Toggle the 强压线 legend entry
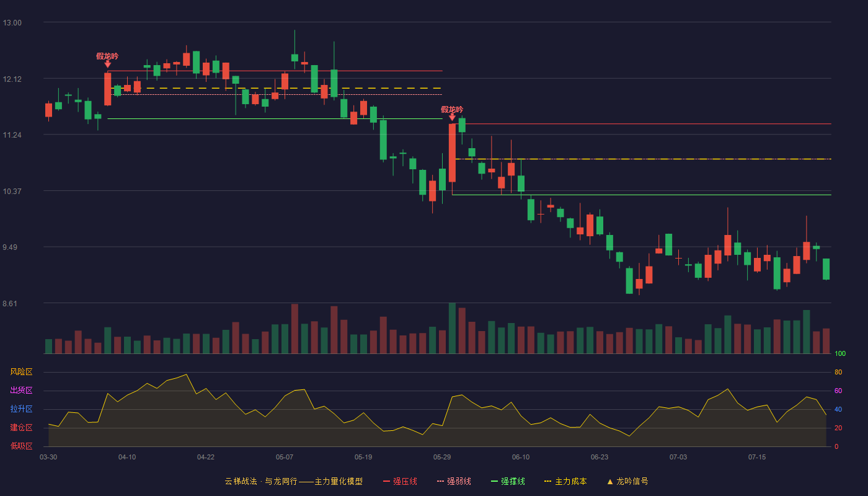The height and width of the screenshot is (496, 868). (400, 481)
